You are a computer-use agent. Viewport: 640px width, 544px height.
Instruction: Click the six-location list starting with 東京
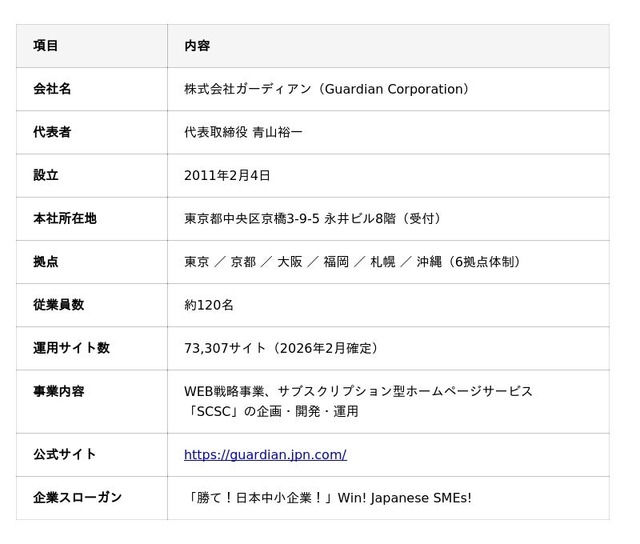(x=354, y=261)
